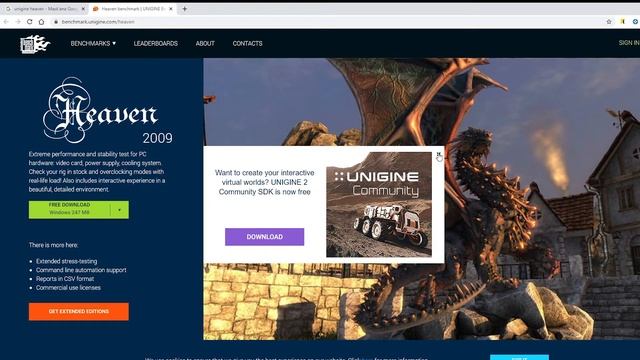The image size is (640, 360).
Task: Switch to the unigine heaven search tab
Action: pos(44,9)
